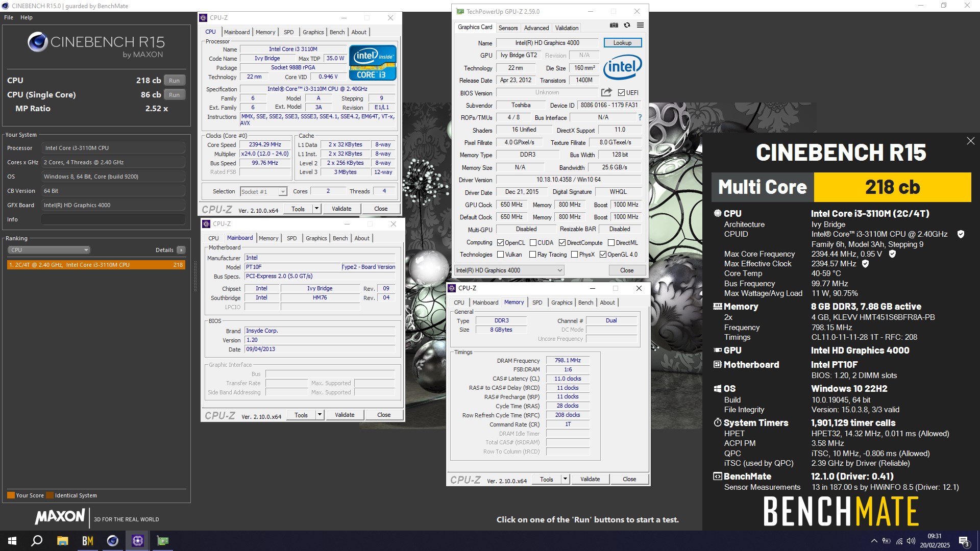Click the battery icon in system tray
This screenshot has height=551, width=980.
coord(887,541)
